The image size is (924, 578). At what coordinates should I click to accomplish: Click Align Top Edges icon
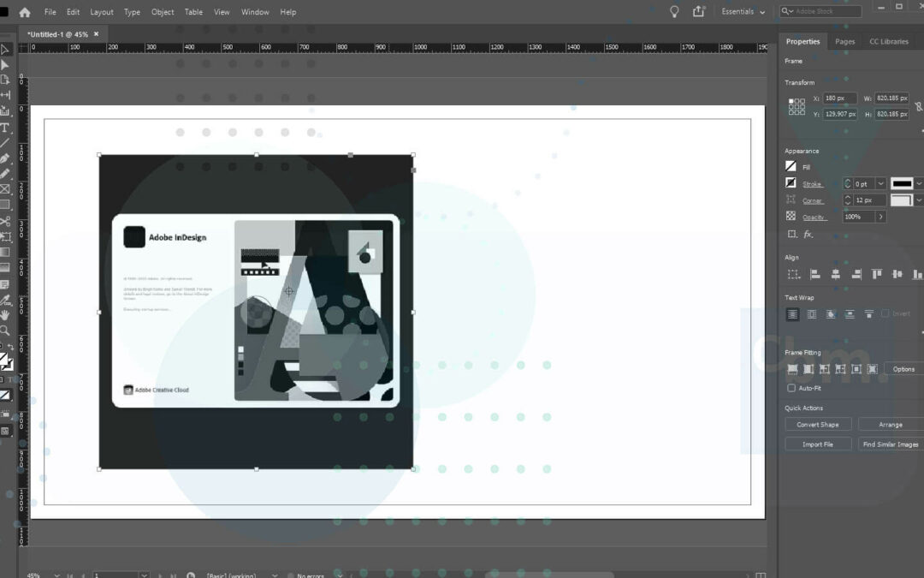[877, 274]
